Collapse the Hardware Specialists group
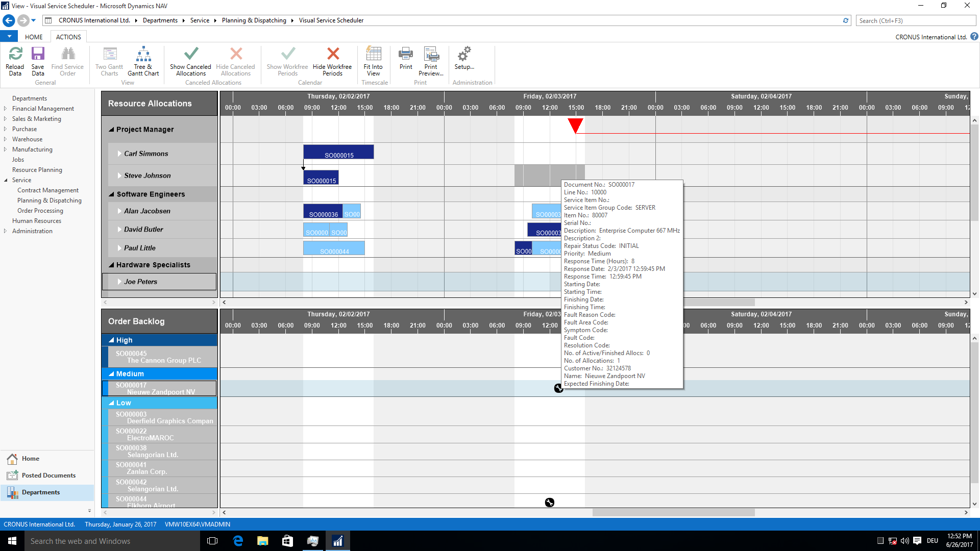 (x=111, y=265)
